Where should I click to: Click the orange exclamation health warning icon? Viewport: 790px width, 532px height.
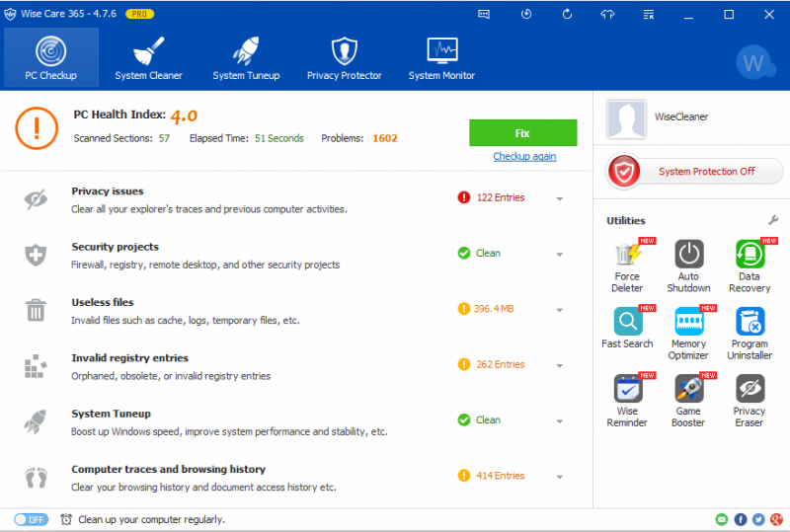click(x=37, y=128)
